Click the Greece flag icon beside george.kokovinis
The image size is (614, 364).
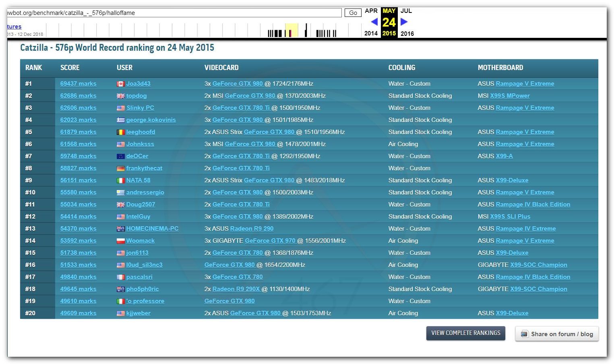click(120, 120)
